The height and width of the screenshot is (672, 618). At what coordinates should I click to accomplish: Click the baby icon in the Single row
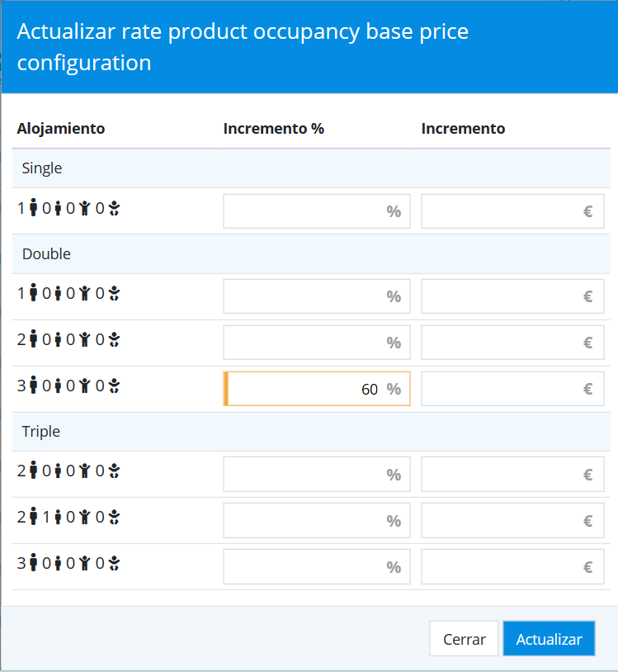[114, 209]
